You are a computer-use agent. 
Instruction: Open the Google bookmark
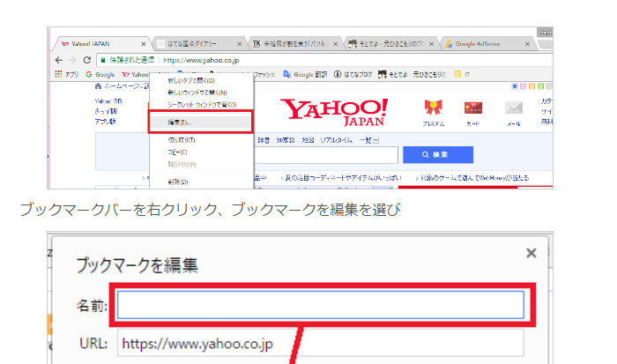(100, 74)
